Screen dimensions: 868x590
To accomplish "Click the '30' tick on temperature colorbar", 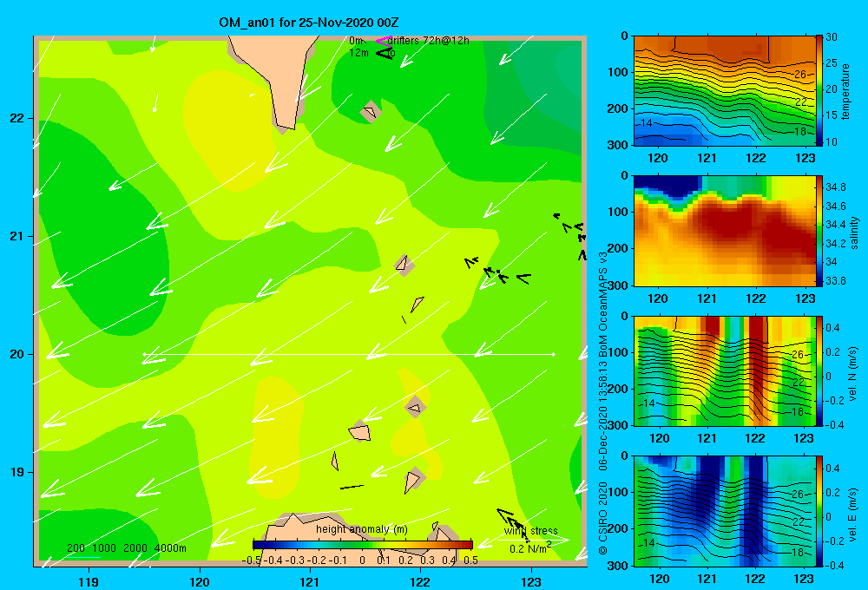I will (x=832, y=37).
